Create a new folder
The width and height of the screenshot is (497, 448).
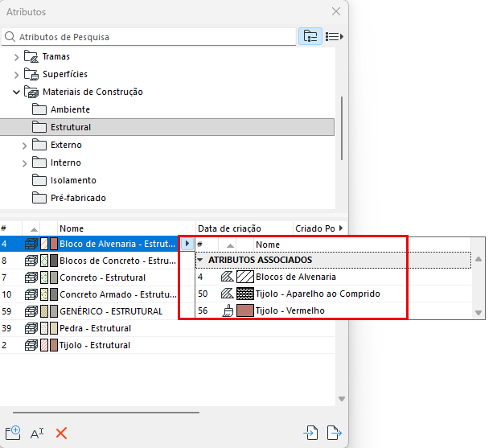coord(13,433)
